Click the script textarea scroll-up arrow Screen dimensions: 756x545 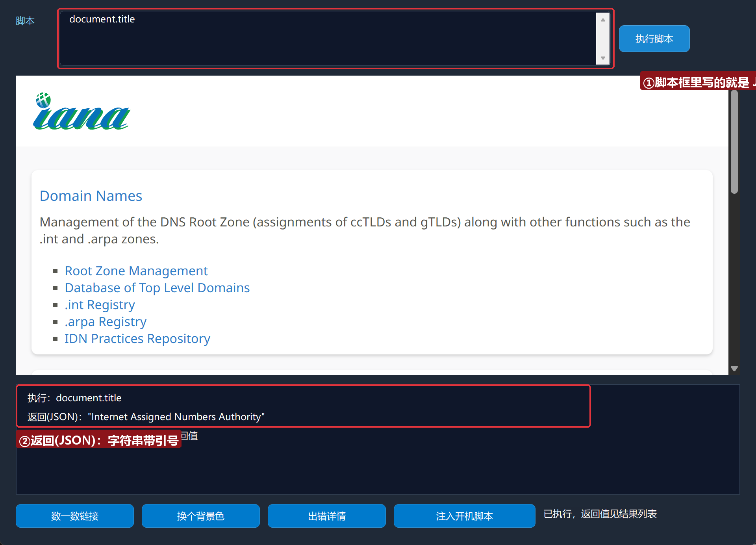(603, 20)
